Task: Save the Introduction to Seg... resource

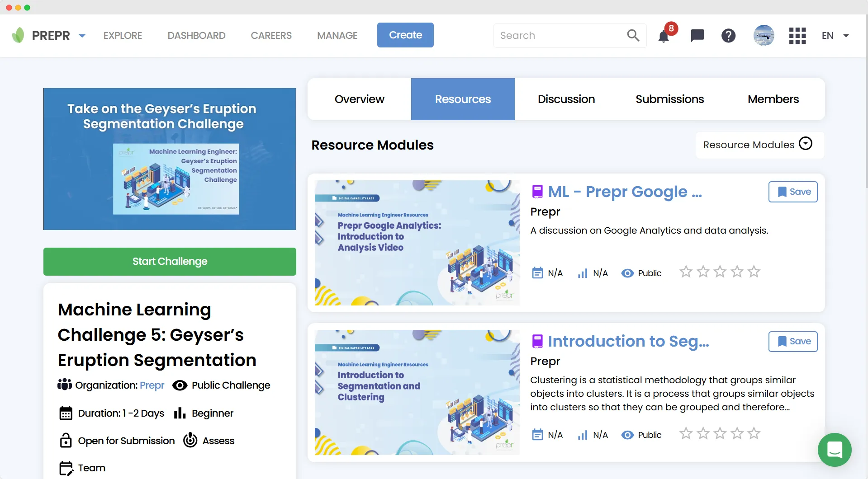Action: point(793,341)
